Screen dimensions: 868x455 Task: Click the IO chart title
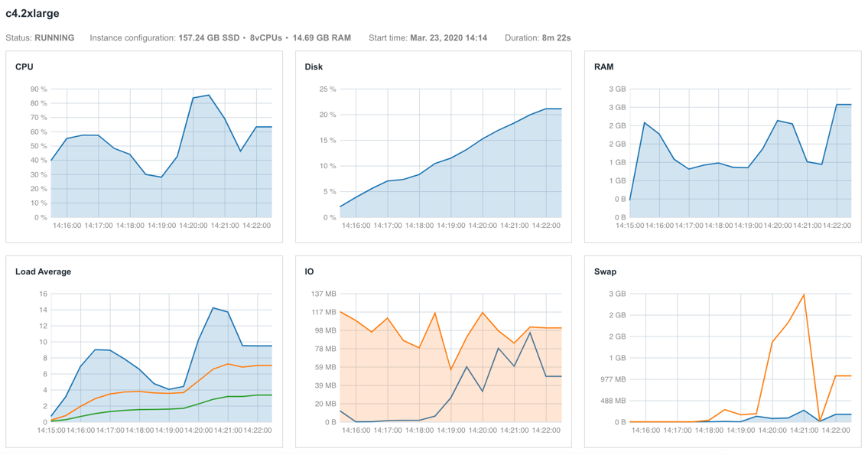tap(310, 271)
